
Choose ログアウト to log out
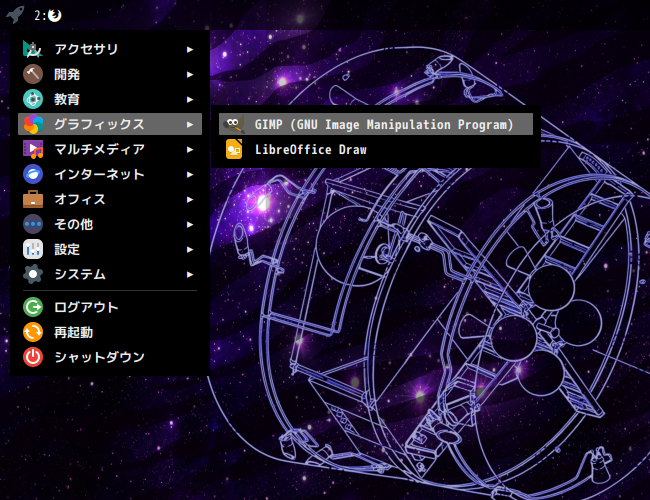[110, 307]
